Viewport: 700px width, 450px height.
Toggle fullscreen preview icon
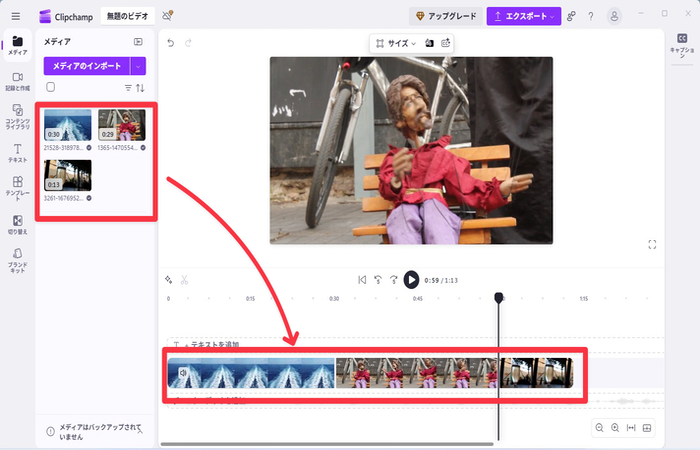point(652,244)
